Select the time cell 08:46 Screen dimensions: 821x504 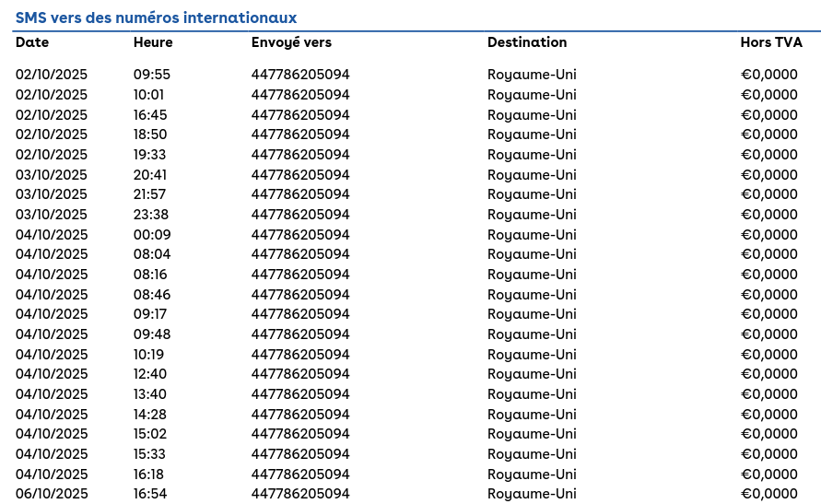point(152,294)
